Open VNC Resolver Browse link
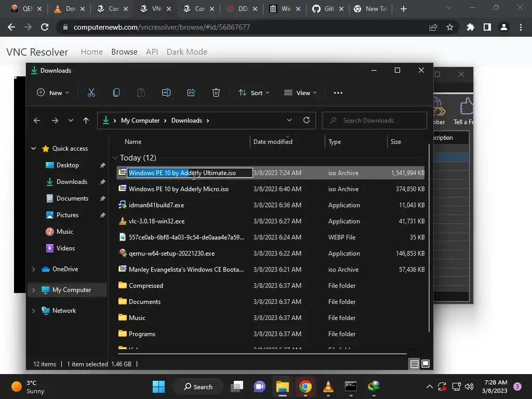The width and height of the screenshot is (532, 399). coord(124,52)
